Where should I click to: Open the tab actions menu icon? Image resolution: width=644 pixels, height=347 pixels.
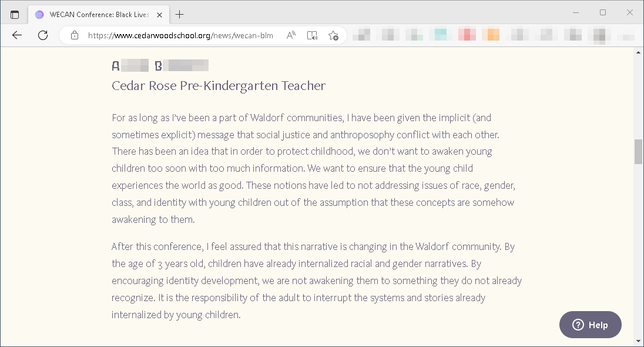15,15
